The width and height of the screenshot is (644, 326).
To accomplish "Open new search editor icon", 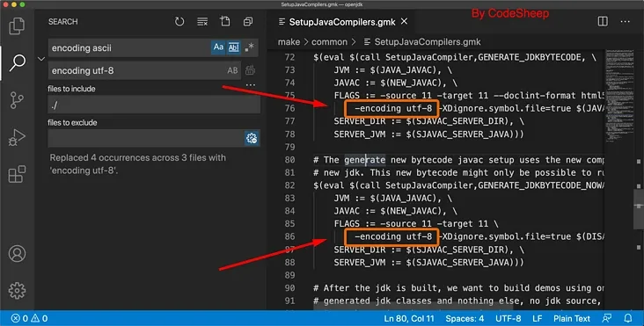I will (x=225, y=21).
